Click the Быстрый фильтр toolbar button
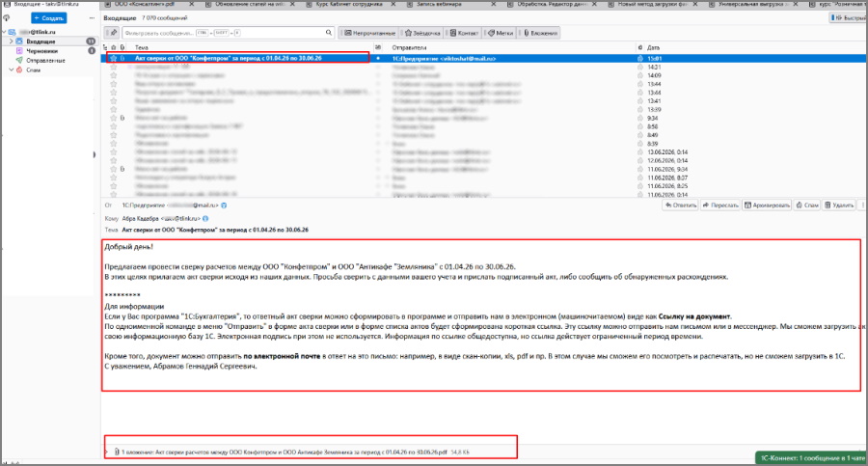Viewport: 868px width, 466px height. click(x=848, y=17)
